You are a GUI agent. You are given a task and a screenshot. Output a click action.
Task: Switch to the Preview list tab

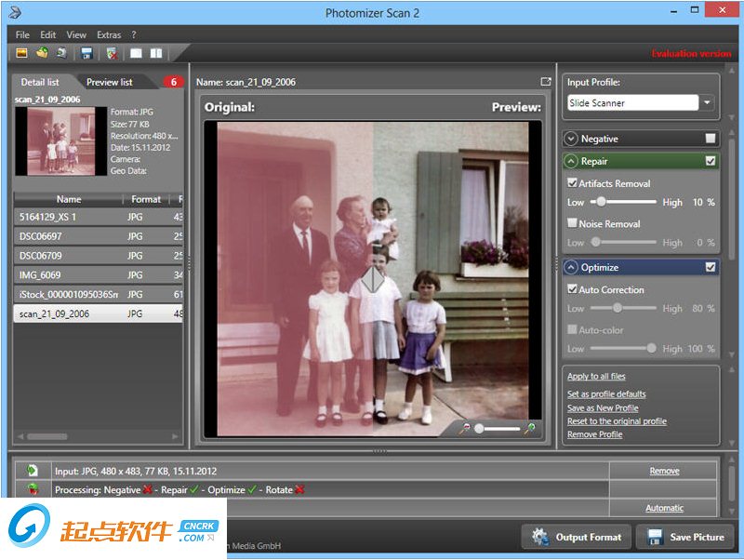point(109,82)
